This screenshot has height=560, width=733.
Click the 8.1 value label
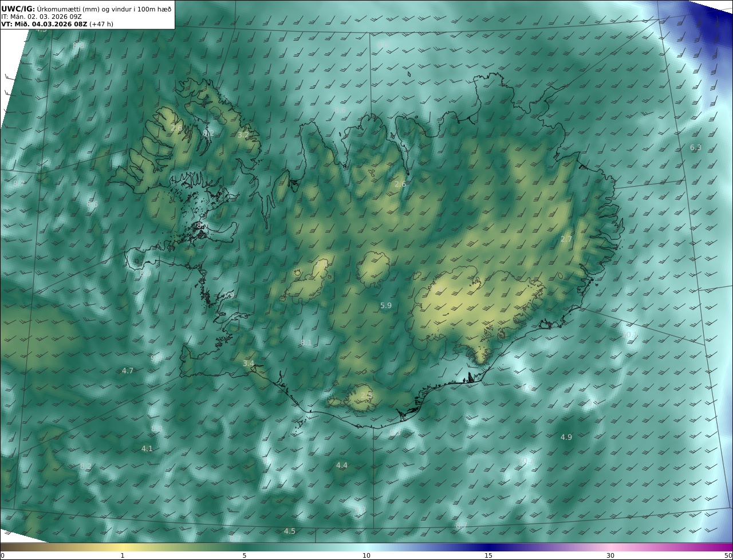click(x=306, y=342)
